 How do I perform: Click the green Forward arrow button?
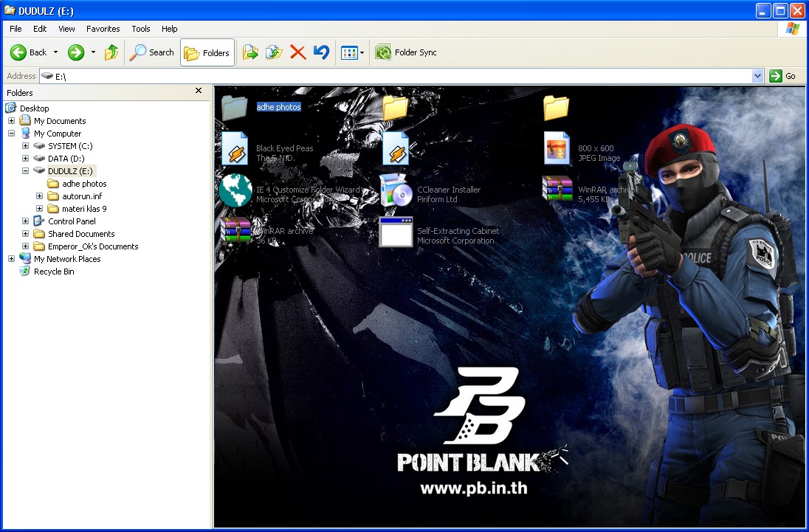[76, 52]
